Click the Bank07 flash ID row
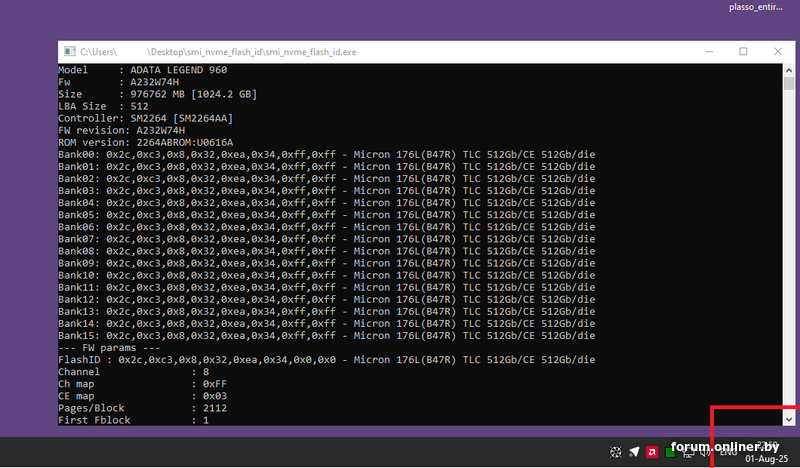800x468 pixels. (x=327, y=239)
